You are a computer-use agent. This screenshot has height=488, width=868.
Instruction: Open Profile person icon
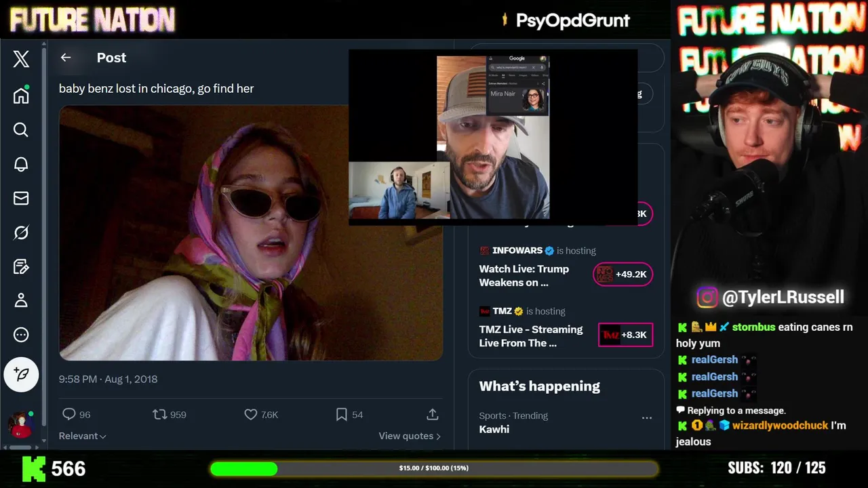pos(21,300)
